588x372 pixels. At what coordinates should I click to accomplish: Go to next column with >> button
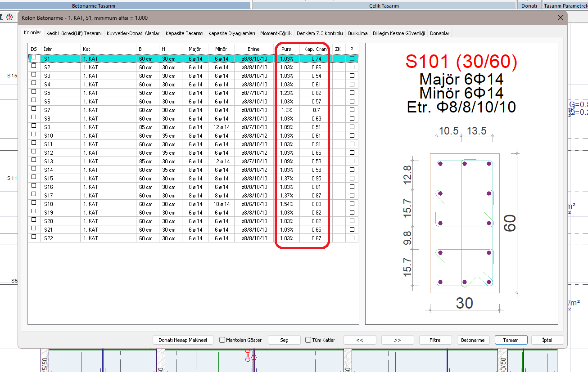point(397,340)
